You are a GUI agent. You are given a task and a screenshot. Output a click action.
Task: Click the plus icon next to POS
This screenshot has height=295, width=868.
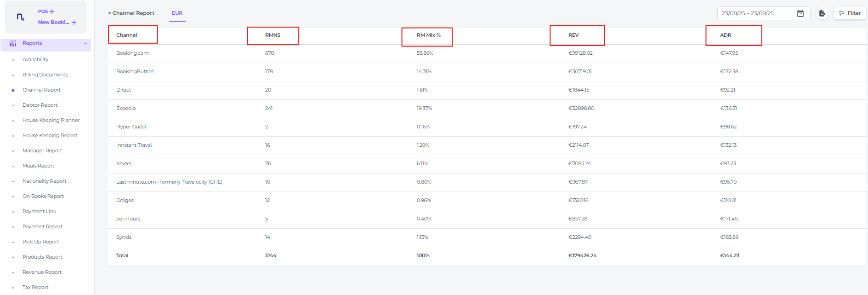pos(52,12)
